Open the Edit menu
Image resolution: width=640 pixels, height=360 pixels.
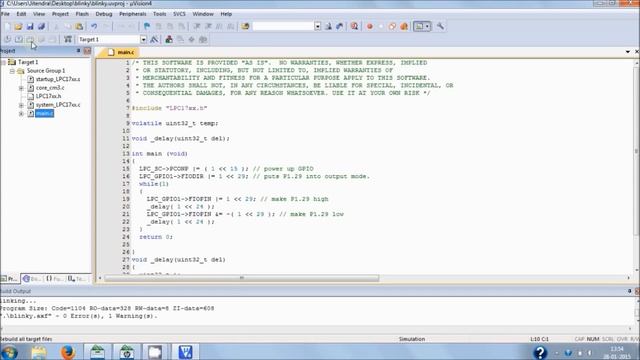[x=21, y=14]
